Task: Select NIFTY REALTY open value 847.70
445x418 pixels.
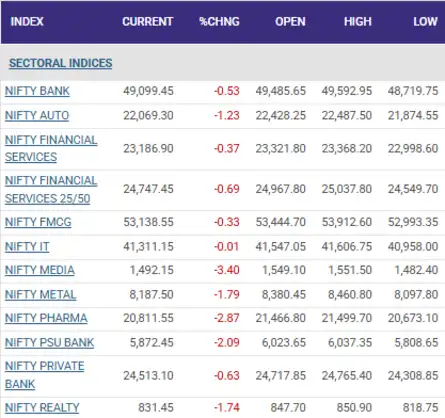Action: tap(288, 408)
